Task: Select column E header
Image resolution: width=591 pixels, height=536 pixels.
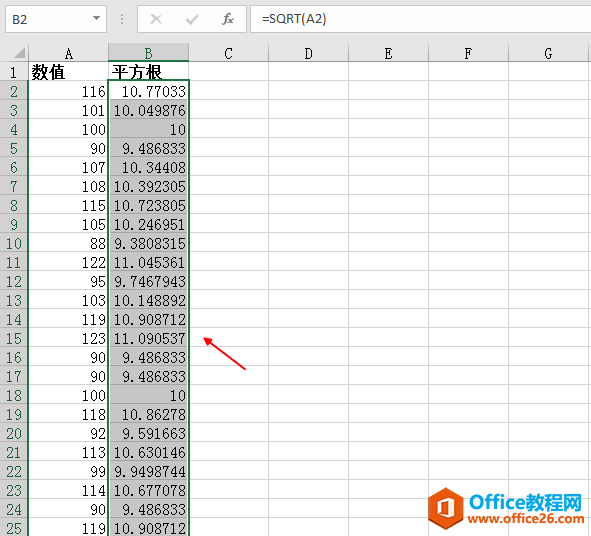Action: (x=388, y=53)
